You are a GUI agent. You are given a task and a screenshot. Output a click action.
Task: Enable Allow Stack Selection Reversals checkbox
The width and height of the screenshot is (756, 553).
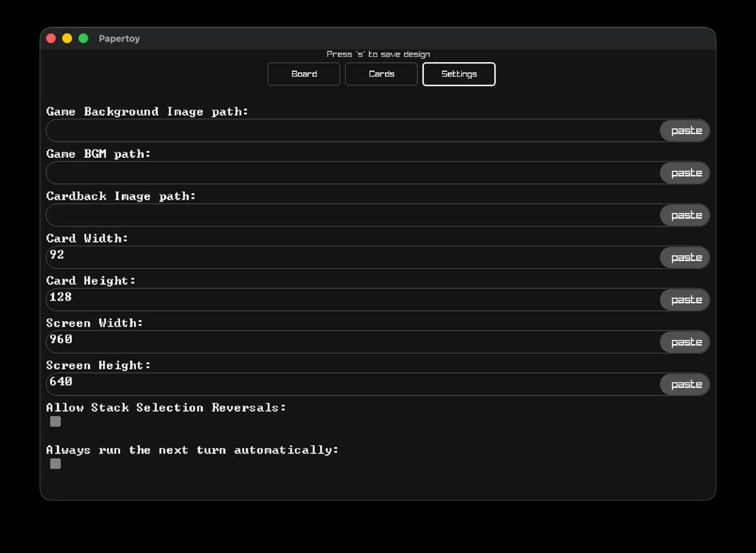pos(56,421)
